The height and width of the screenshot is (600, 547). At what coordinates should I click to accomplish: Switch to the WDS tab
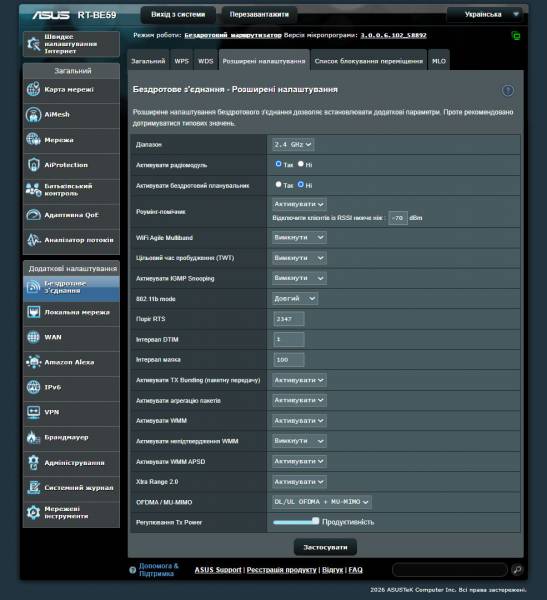206,61
